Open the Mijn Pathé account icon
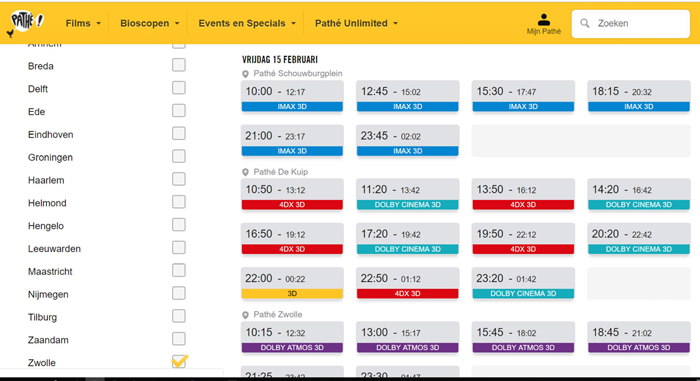Image resolution: width=700 pixels, height=381 pixels. pos(543,20)
